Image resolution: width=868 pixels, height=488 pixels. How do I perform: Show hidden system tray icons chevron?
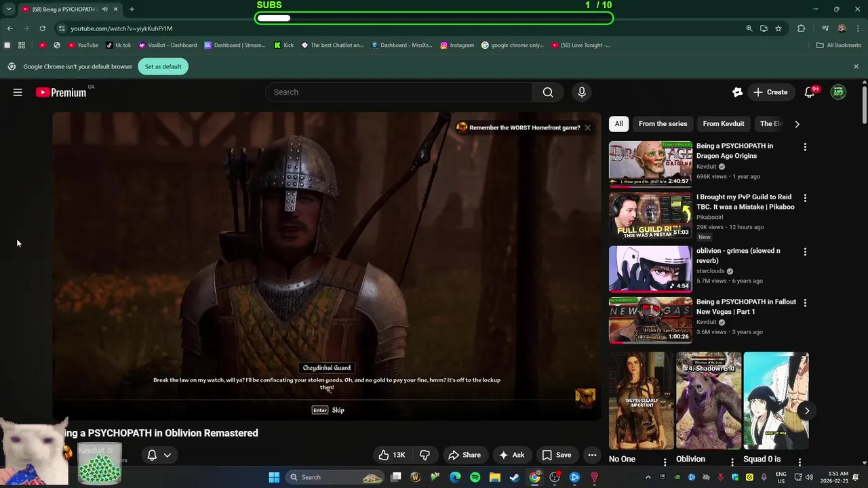648,477
